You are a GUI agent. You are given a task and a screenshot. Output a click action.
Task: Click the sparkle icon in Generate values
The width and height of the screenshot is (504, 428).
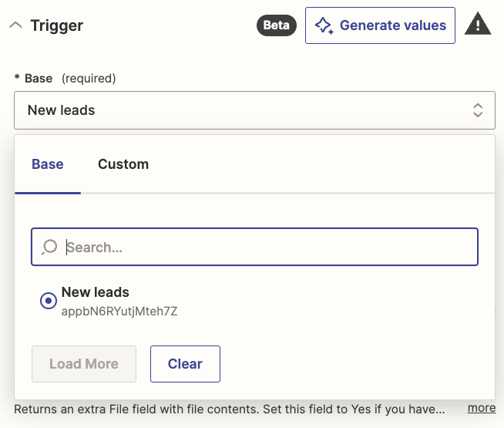(x=324, y=26)
